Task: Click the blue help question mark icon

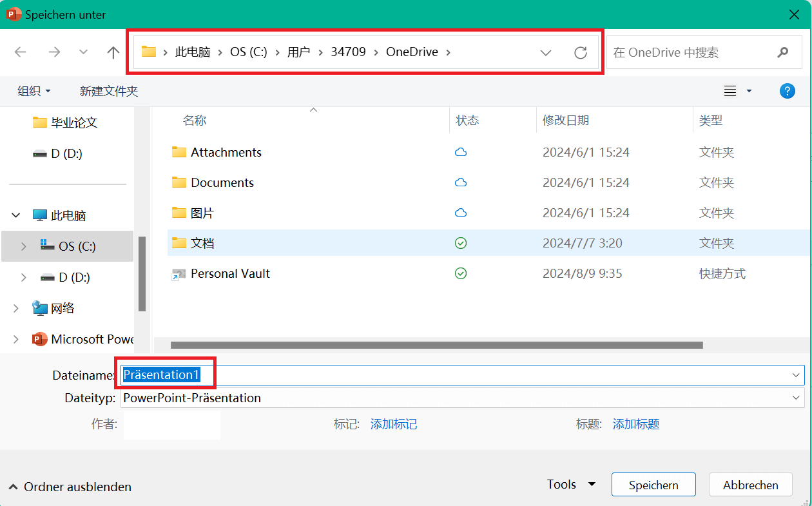Action: tap(787, 91)
